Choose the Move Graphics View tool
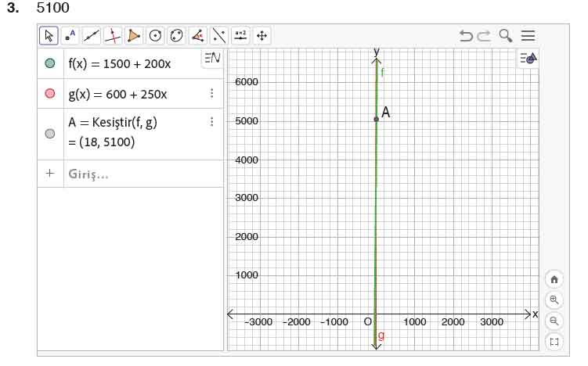Image resolution: width=588 pixels, height=366 pixels. tap(262, 35)
